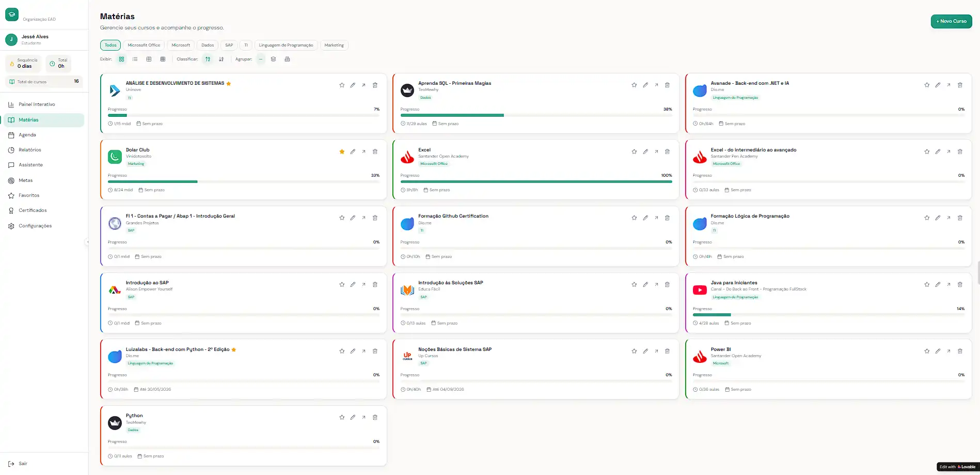Delete the Python course card
Image resolution: width=980 pixels, height=475 pixels.
[x=375, y=418]
